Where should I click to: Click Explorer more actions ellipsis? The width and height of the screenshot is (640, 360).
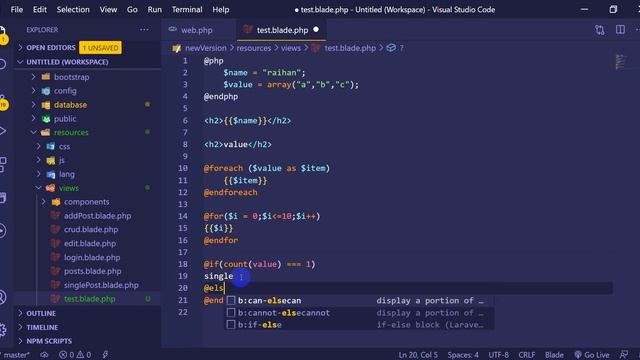coord(144,30)
